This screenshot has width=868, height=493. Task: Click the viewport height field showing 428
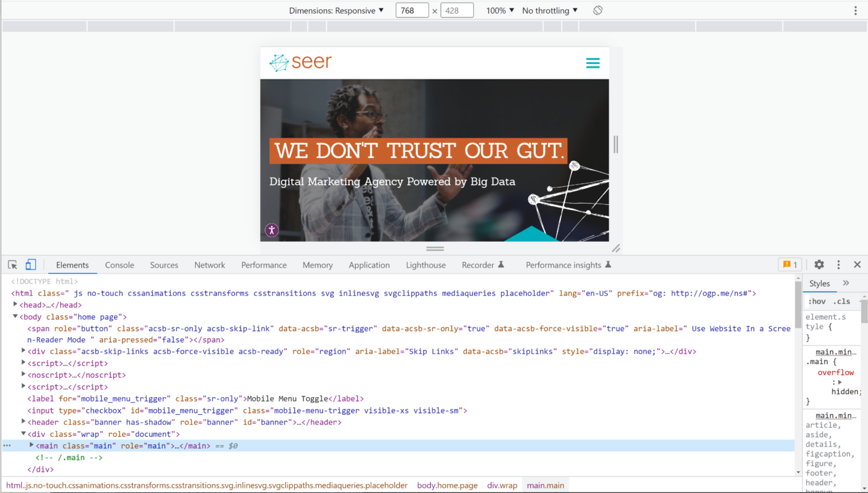point(457,10)
